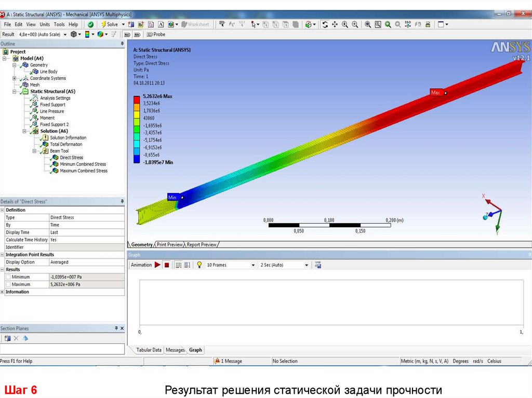Select Total Deformation in the tree
532x398 pixels.
66,144
